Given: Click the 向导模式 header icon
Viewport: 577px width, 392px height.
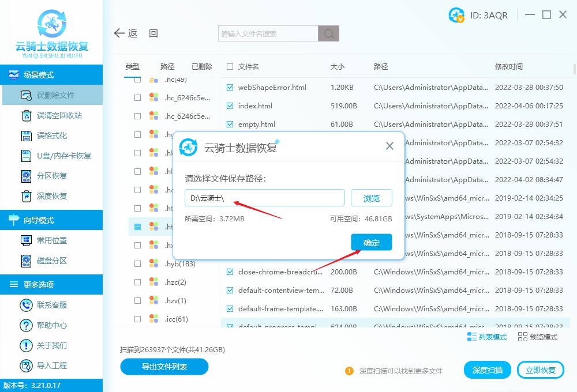Looking at the screenshot, I should (14, 220).
